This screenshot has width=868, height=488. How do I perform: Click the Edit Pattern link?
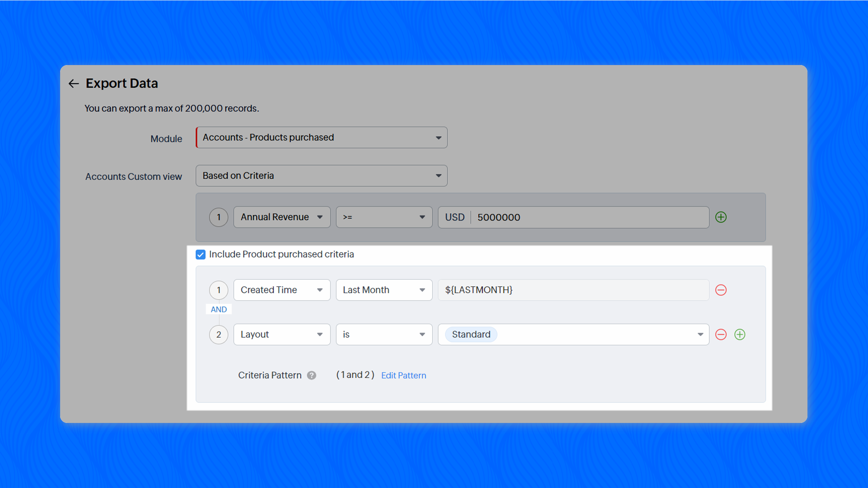click(x=403, y=375)
